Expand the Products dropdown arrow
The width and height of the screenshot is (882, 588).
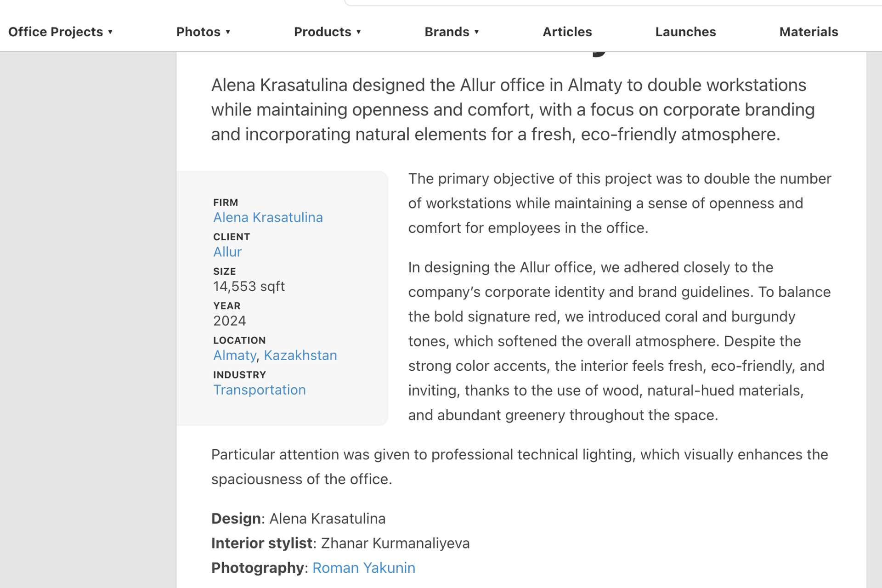pyautogui.click(x=359, y=32)
